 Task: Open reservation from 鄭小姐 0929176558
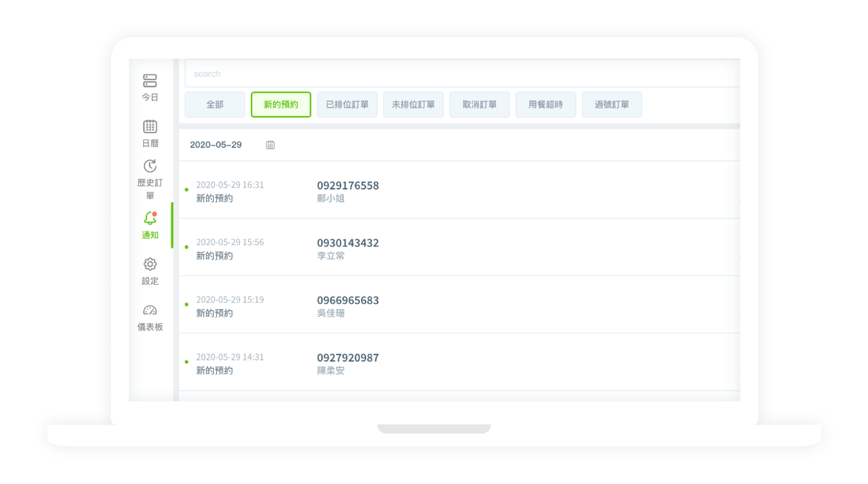point(348,191)
